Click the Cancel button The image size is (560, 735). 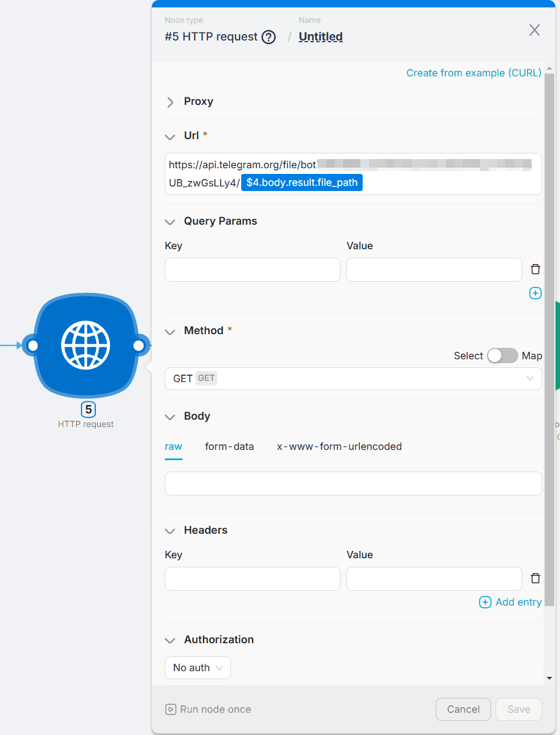(462, 709)
